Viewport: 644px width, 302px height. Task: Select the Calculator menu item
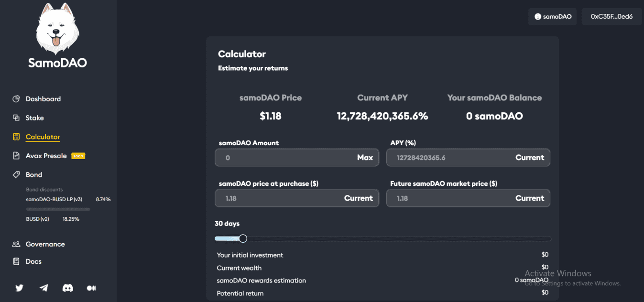coord(43,137)
